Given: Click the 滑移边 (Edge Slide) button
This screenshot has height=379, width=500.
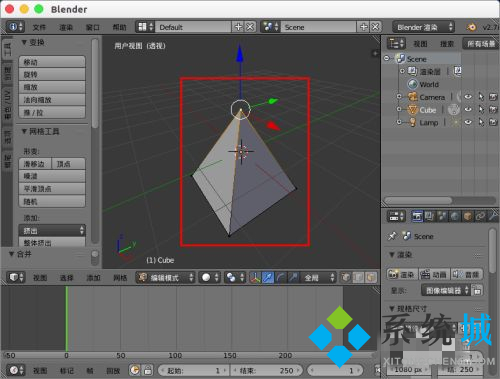Looking at the screenshot, I should 35,164.
